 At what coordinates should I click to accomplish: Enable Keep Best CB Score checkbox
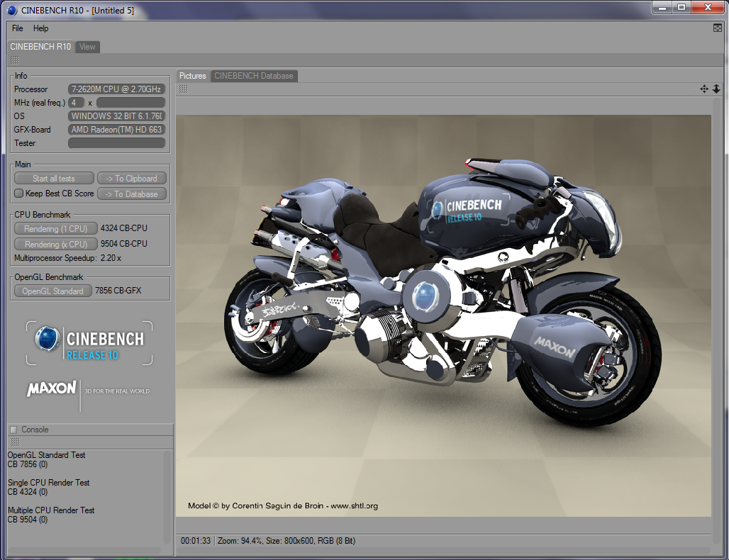coord(18,194)
